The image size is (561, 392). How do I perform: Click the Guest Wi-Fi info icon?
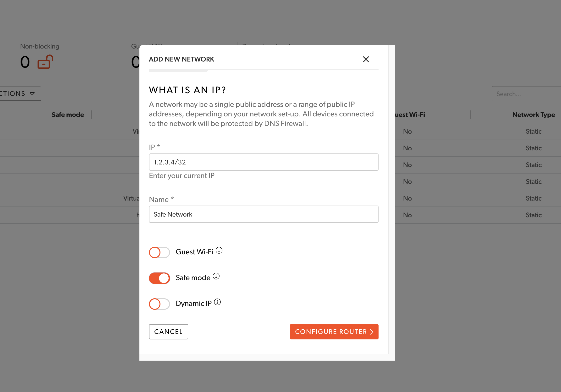tap(219, 250)
